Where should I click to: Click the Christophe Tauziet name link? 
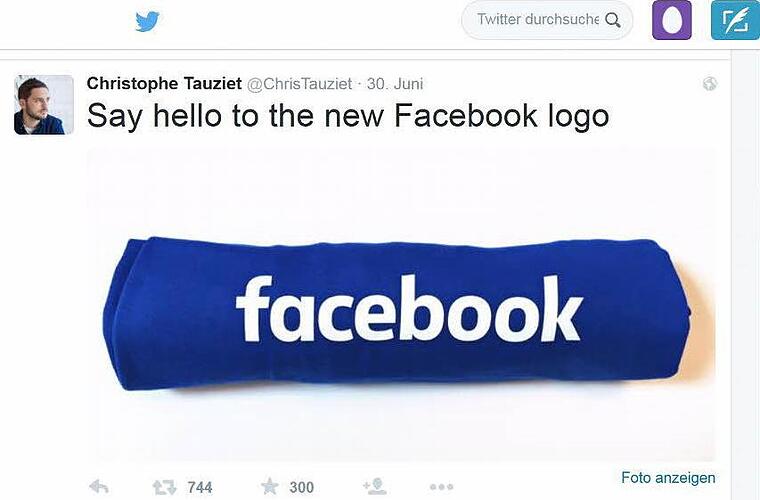(164, 83)
